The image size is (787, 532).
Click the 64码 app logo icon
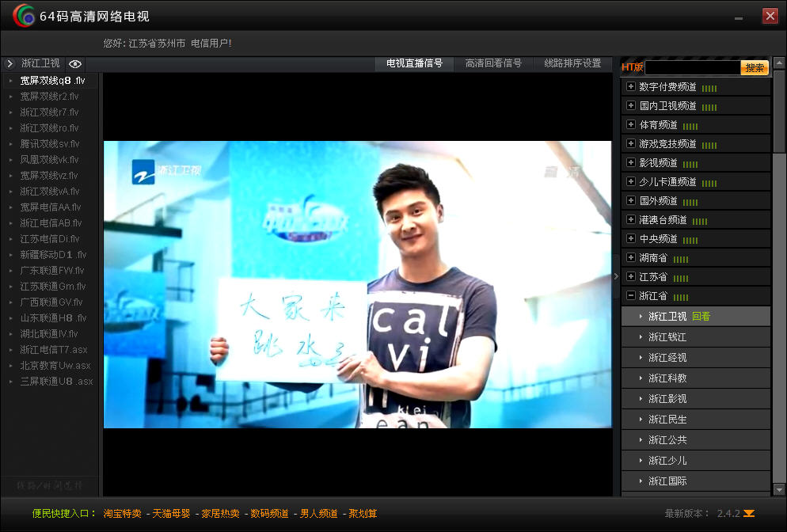24,16
